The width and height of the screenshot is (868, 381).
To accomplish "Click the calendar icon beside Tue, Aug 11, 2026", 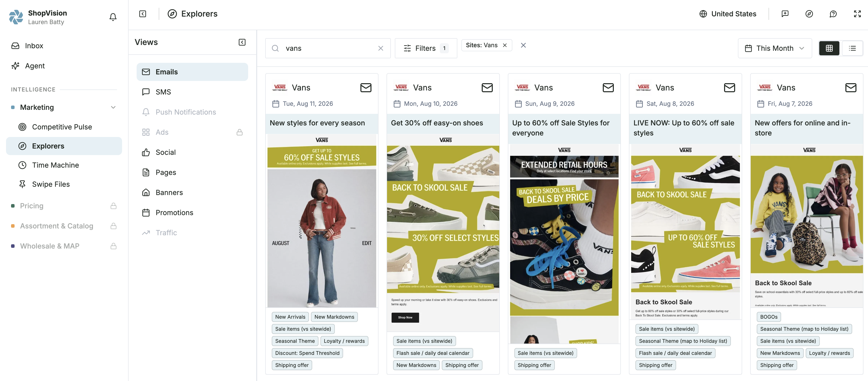I will [x=276, y=104].
